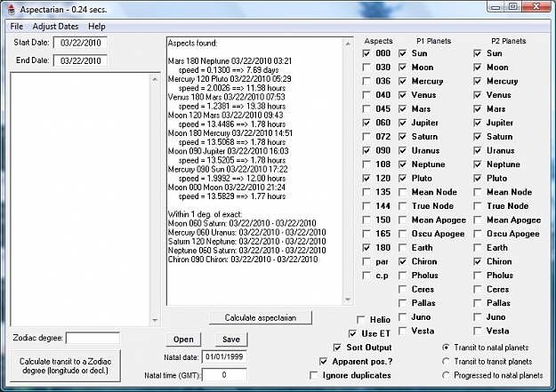Uncheck Pluto in P2 Planets
Viewport: 556px width, 392px height.
click(478, 179)
